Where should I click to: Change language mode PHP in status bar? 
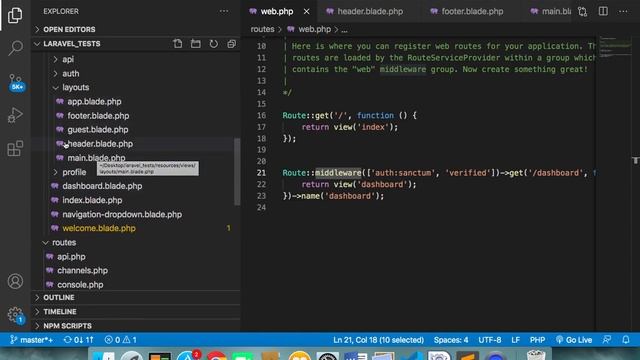coord(537,340)
